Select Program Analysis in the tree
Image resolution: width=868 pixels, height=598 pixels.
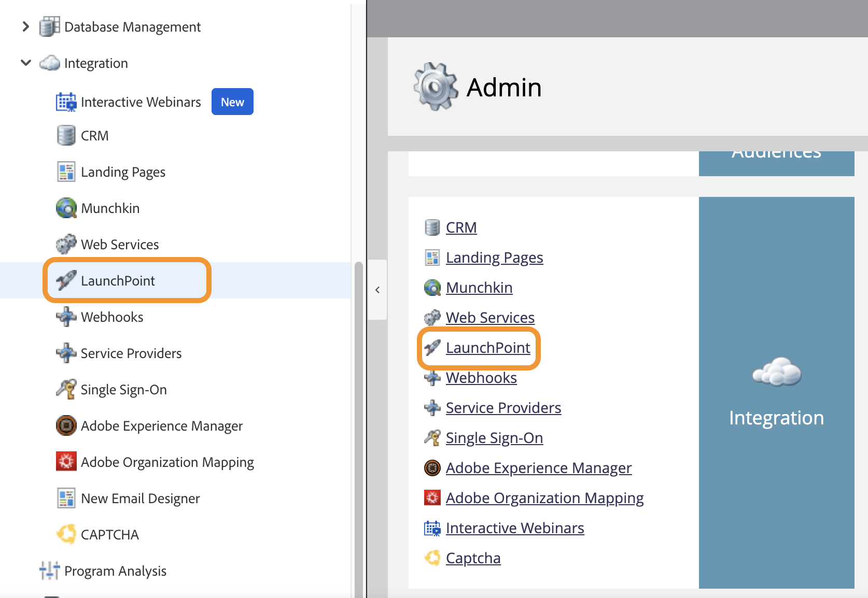click(x=115, y=571)
